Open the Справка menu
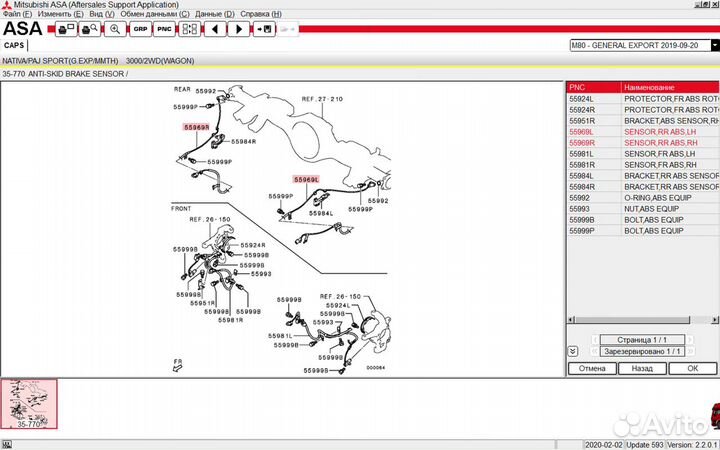Viewport: 720px width, 450px height. [x=261, y=15]
